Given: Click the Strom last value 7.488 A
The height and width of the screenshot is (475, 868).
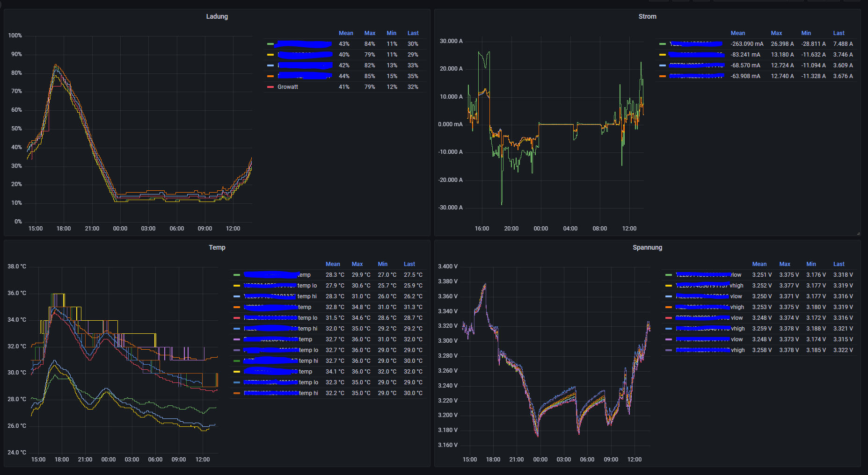Looking at the screenshot, I should coord(843,44).
